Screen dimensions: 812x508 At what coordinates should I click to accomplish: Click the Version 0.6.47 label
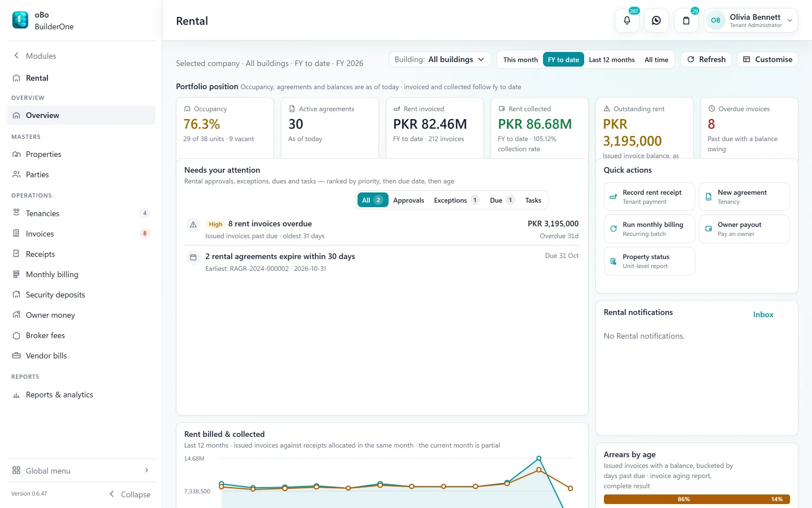coord(29,494)
